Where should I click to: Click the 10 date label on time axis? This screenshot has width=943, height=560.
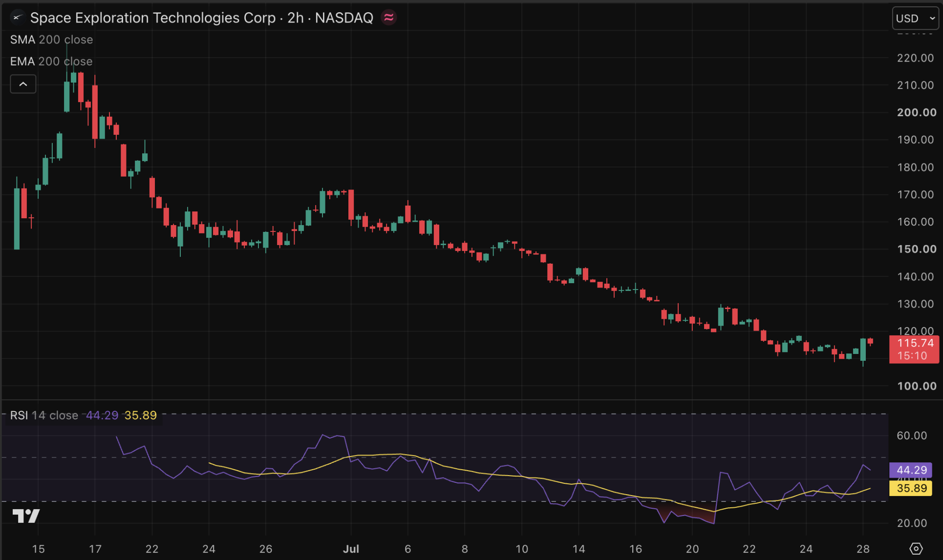[522, 549]
